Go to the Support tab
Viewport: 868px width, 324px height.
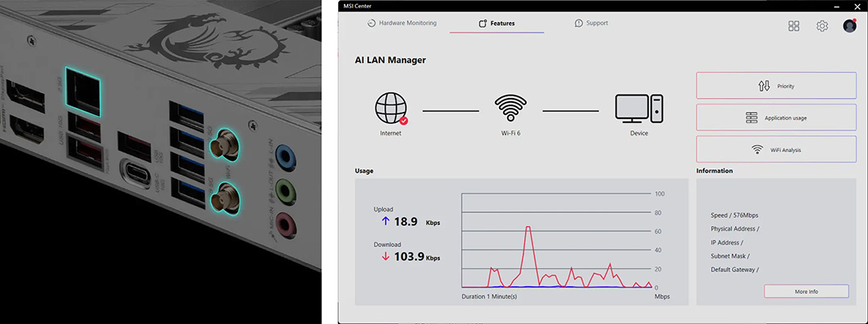tap(592, 23)
